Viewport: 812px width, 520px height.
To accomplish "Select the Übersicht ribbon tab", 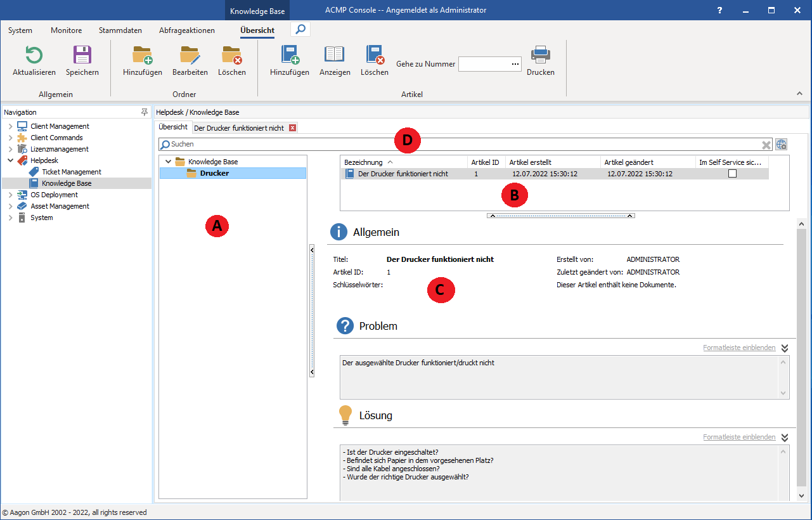I will pyautogui.click(x=257, y=30).
